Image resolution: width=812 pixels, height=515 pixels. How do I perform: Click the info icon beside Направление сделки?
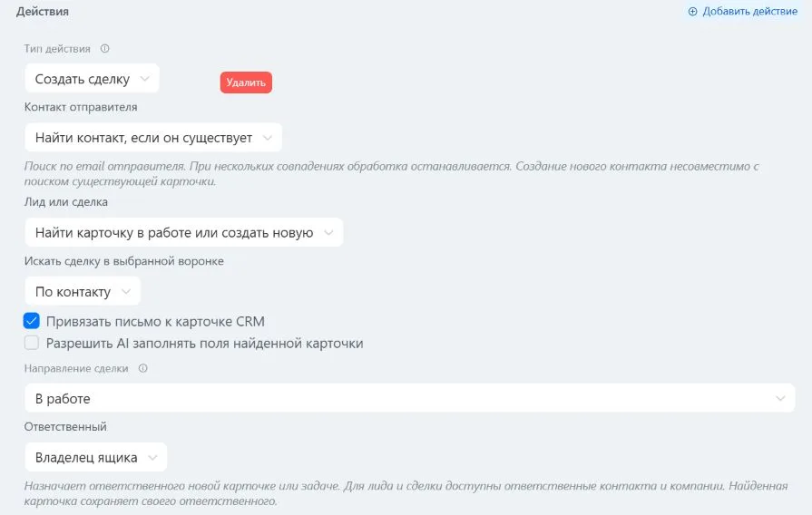point(143,368)
